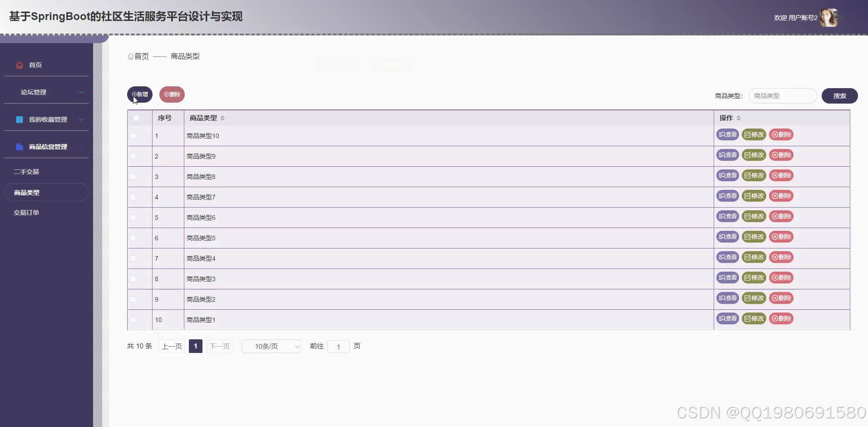Click the book icon beside 商品信息管理
Screen dimensions: 868x427
point(19,146)
